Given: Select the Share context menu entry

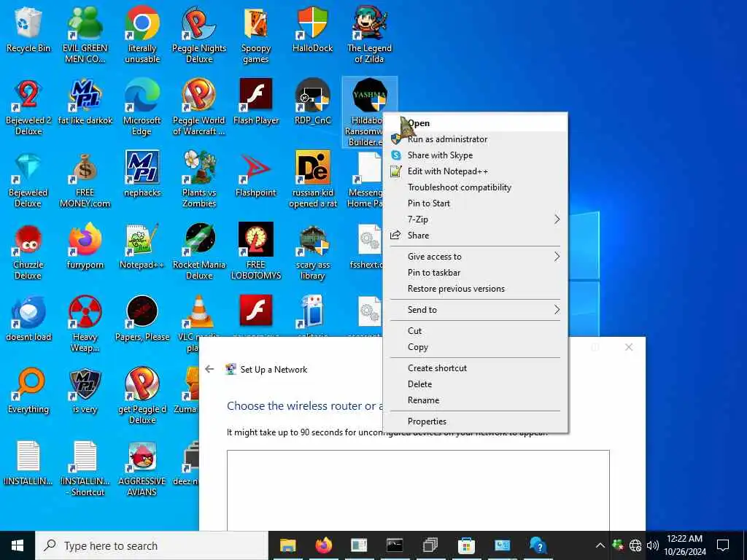Looking at the screenshot, I should (x=475, y=236).
